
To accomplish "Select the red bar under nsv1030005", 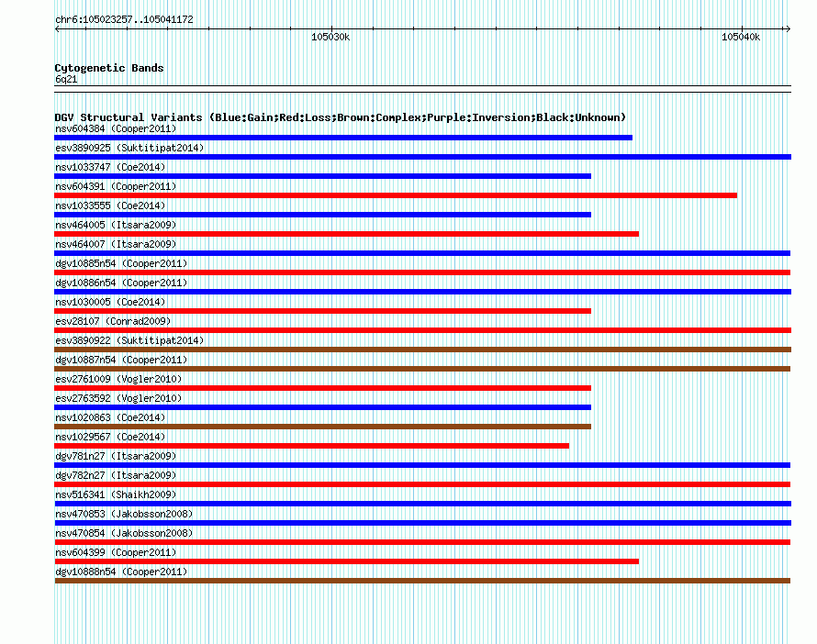I will pyautogui.click(x=323, y=311).
